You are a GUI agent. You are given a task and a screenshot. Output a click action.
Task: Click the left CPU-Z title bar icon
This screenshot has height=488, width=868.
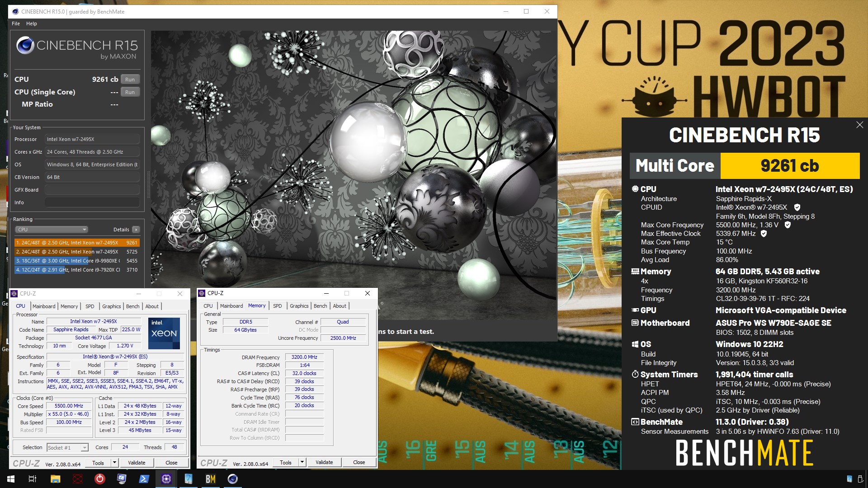pos(14,294)
